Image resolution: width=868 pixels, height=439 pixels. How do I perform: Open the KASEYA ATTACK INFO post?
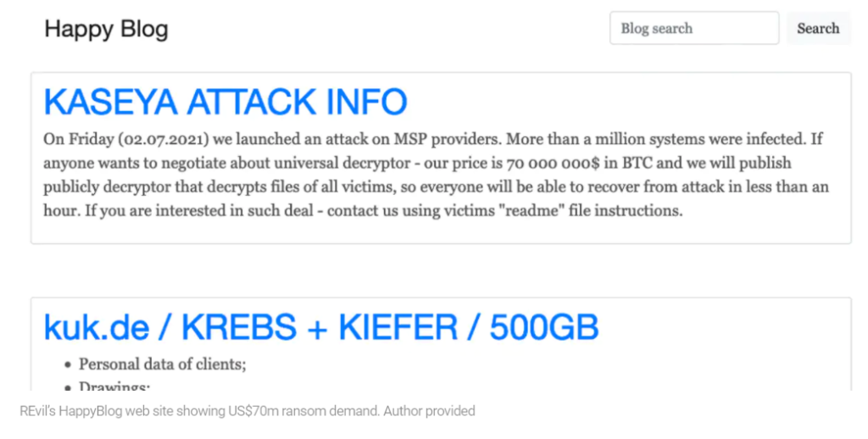[x=225, y=102]
